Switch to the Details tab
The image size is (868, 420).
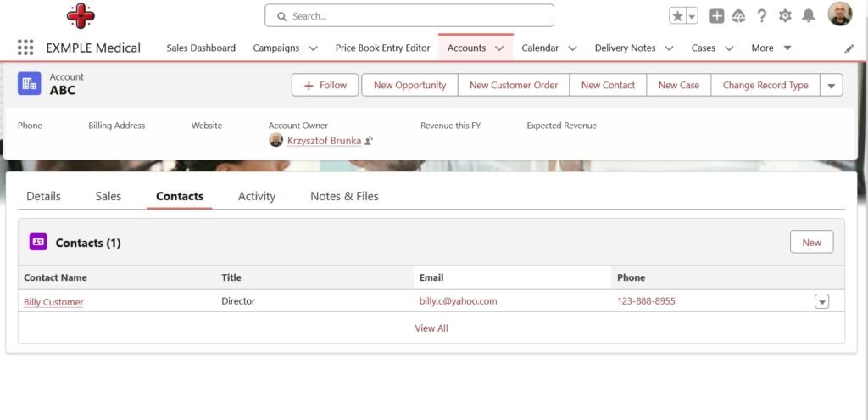point(43,196)
